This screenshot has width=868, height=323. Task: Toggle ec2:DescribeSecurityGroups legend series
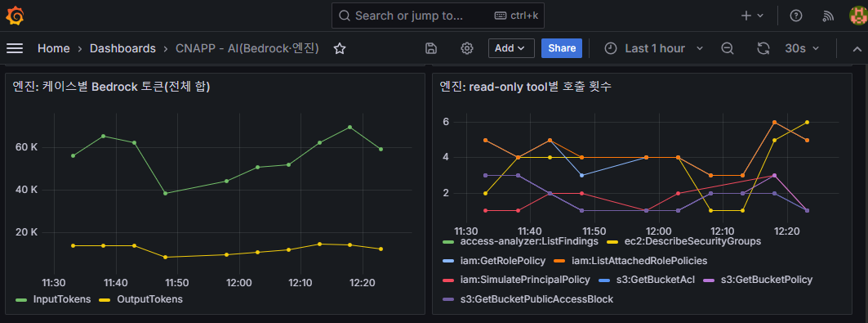[693, 241]
